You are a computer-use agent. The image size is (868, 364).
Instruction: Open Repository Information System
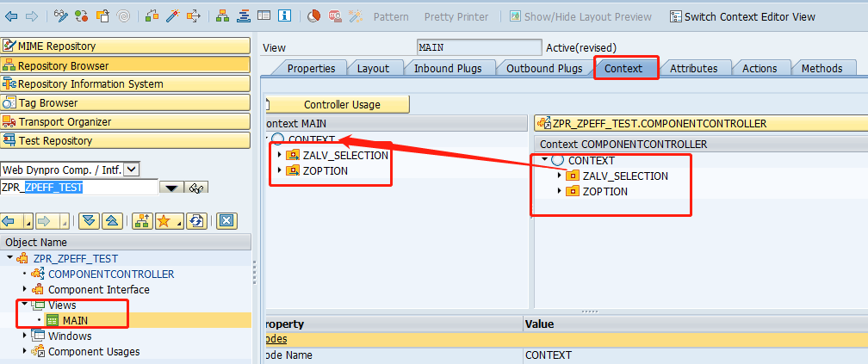[x=125, y=84]
